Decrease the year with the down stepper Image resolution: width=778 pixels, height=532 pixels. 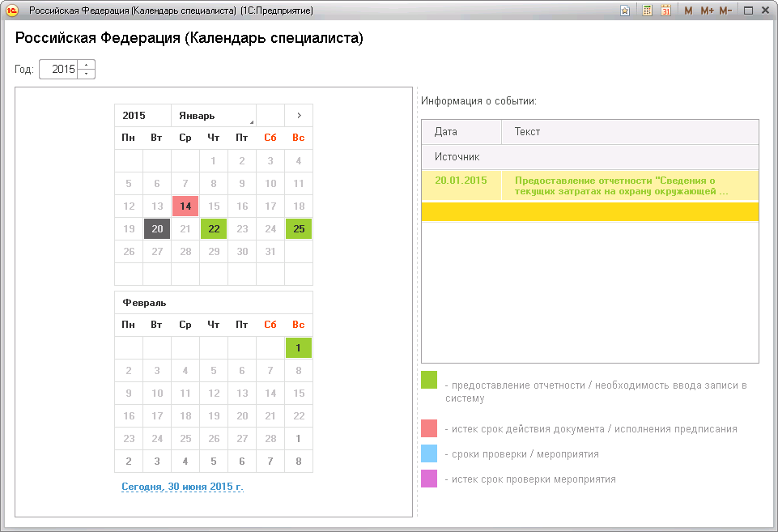coord(84,73)
